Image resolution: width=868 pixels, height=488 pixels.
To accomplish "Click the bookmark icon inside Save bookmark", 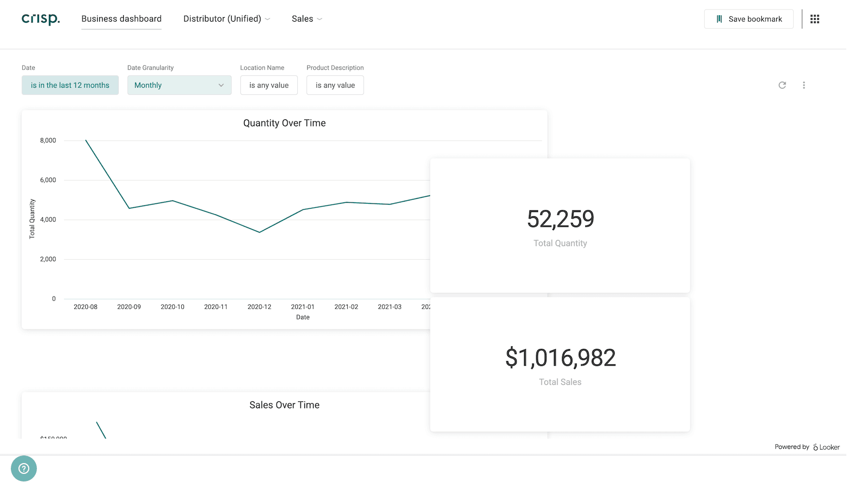I will [x=719, y=18].
